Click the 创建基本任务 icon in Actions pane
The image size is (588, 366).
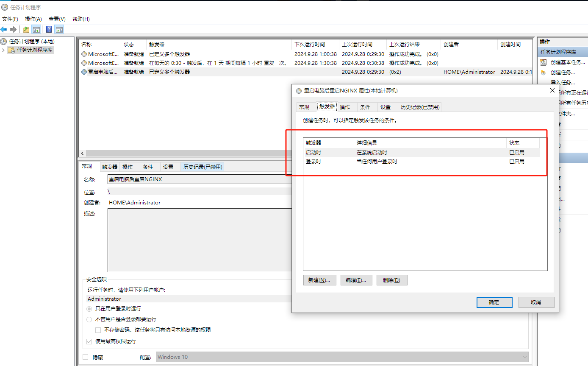pos(544,62)
